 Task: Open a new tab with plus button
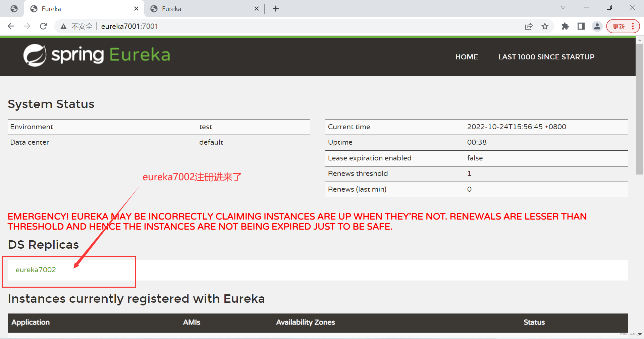[x=276, y=8]
